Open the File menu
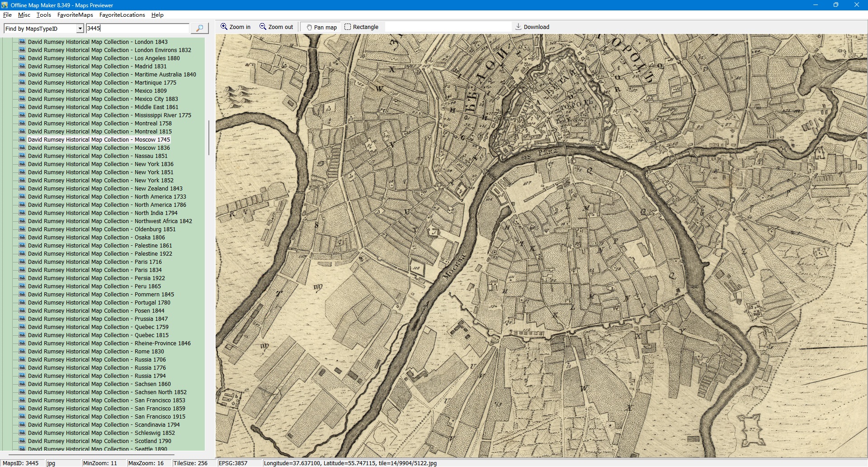The height and width of the screenshot is (467, 868). point(7,15)
